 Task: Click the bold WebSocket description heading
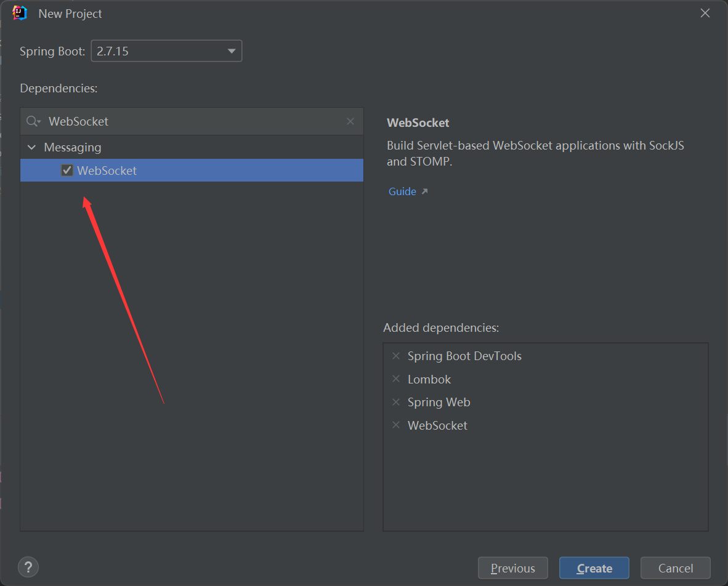pyautogui.click(x=418, y=123)
